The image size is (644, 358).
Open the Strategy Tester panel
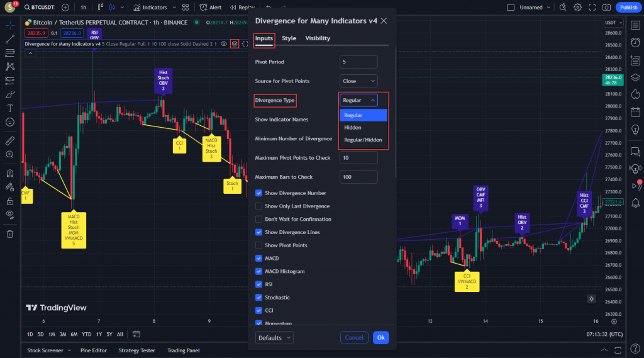pyautogui.click(x=136, y=350)
